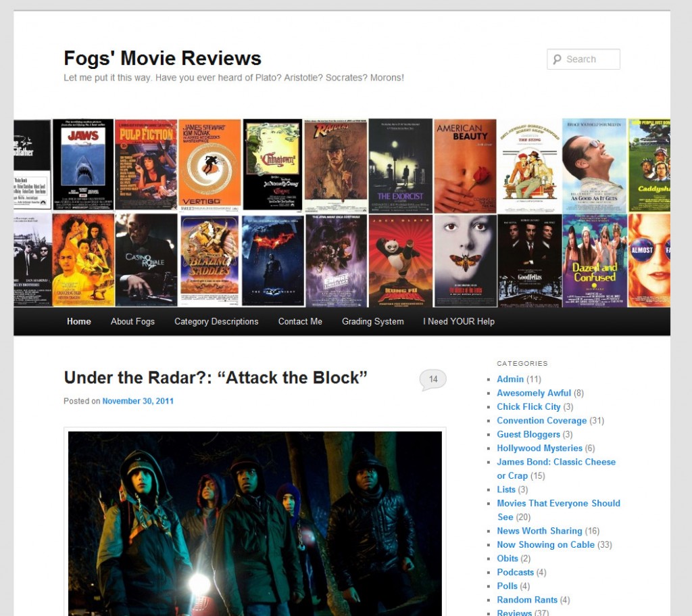Screen dimensions: 692x616
Task: Click the Attack the Block featured image
Action: [255, 524]
